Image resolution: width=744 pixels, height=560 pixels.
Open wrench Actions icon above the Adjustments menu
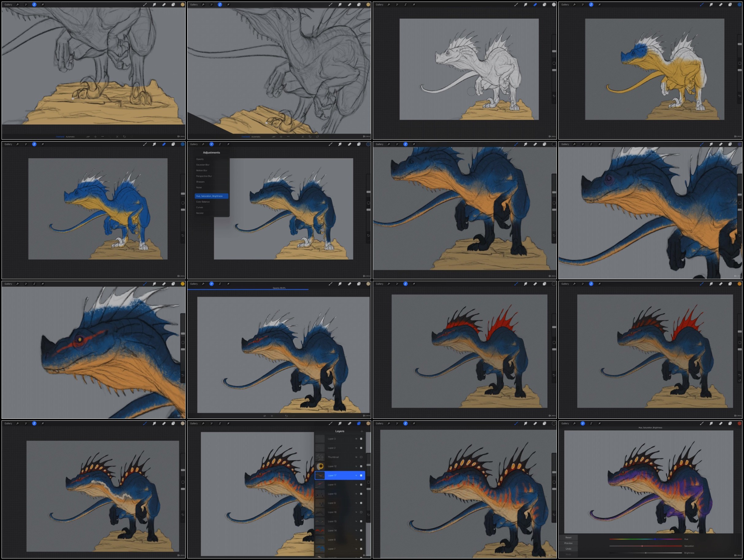pyautogui.click(x=203, y=144)
